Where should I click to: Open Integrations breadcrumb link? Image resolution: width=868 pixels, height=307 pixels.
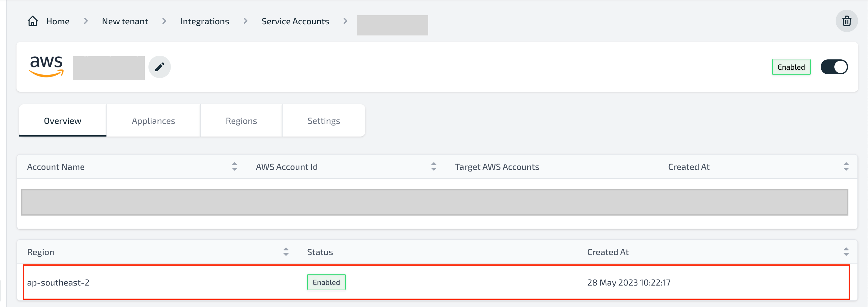(204, 21)
